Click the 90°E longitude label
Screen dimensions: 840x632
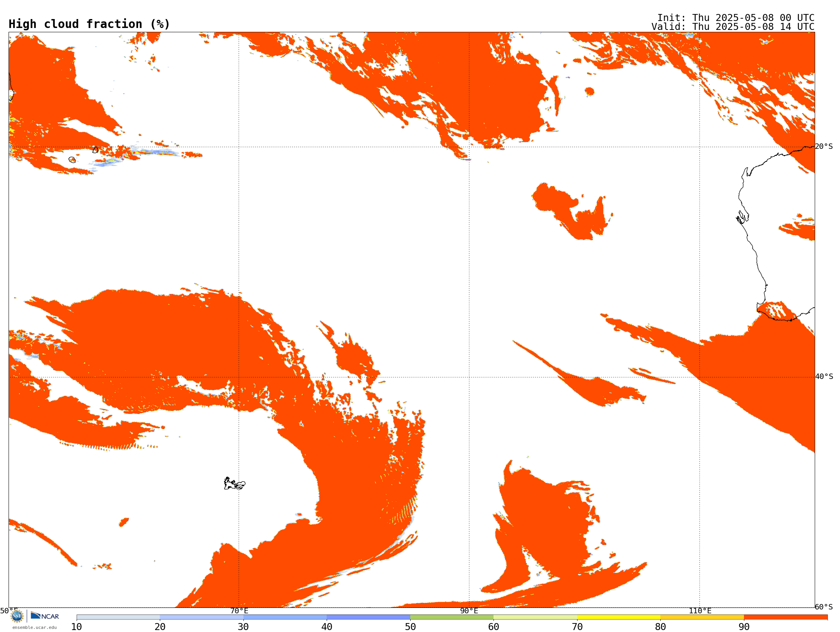tap(469, 611)
